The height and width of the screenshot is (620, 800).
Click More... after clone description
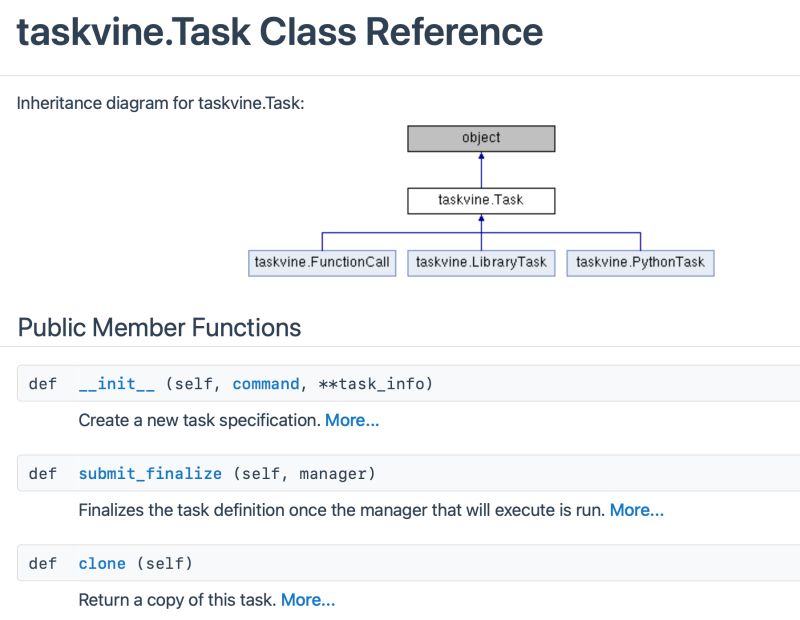[308, 600]
